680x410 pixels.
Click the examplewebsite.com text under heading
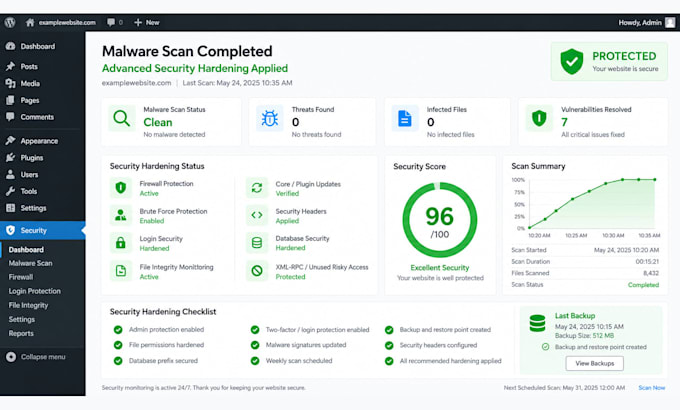(x=136, y=83)
